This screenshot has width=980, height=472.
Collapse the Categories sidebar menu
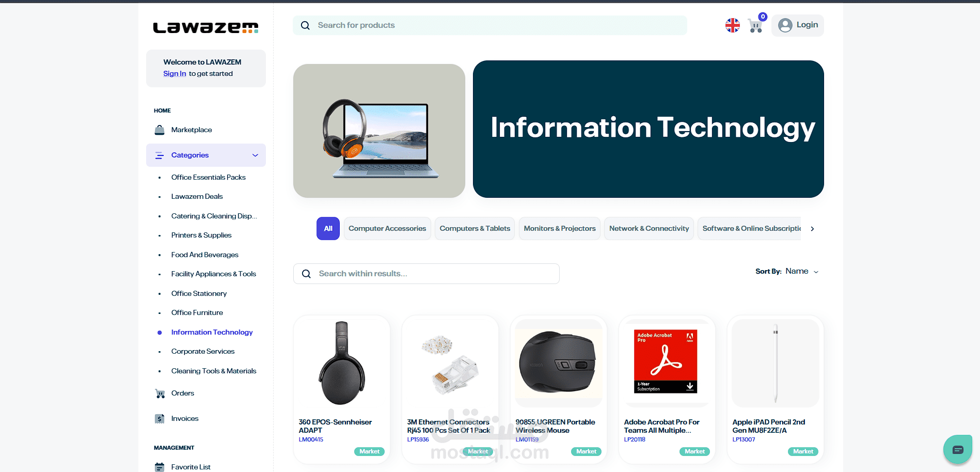(x=206, y=155)
